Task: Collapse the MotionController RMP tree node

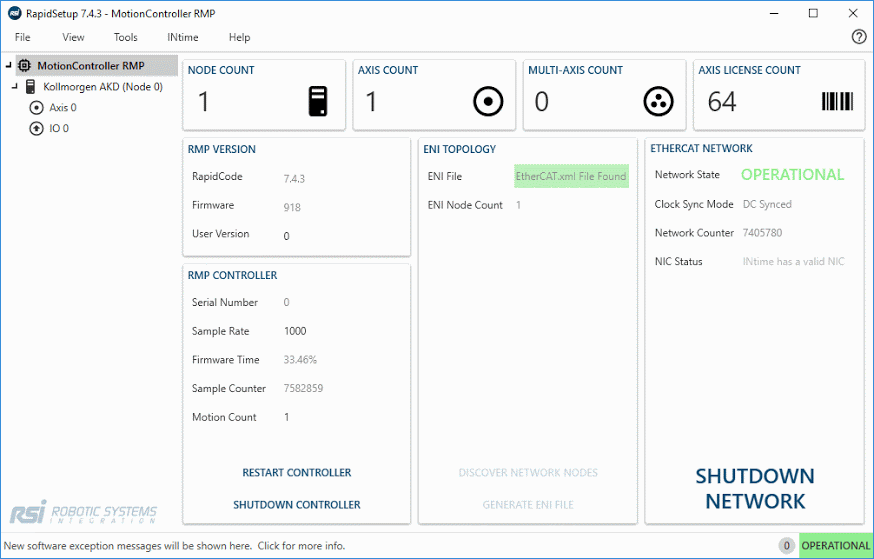Action: [9, 66]
